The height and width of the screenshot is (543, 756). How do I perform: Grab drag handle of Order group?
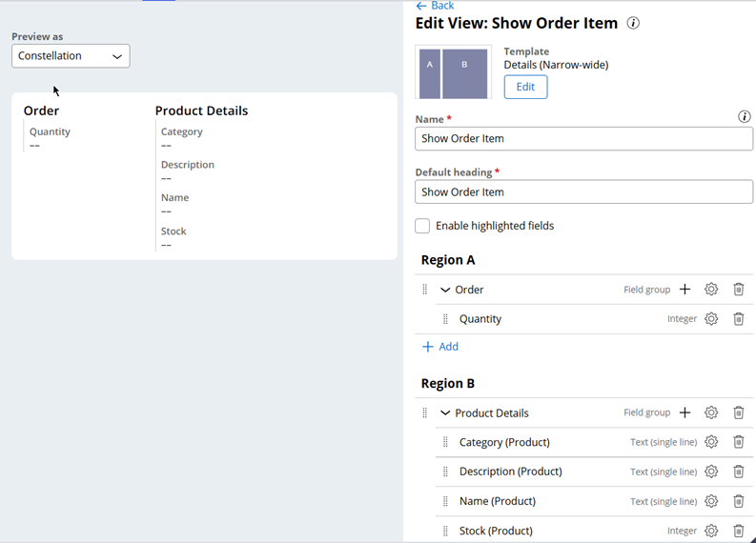pyautogui.click(x=425, y=289)
